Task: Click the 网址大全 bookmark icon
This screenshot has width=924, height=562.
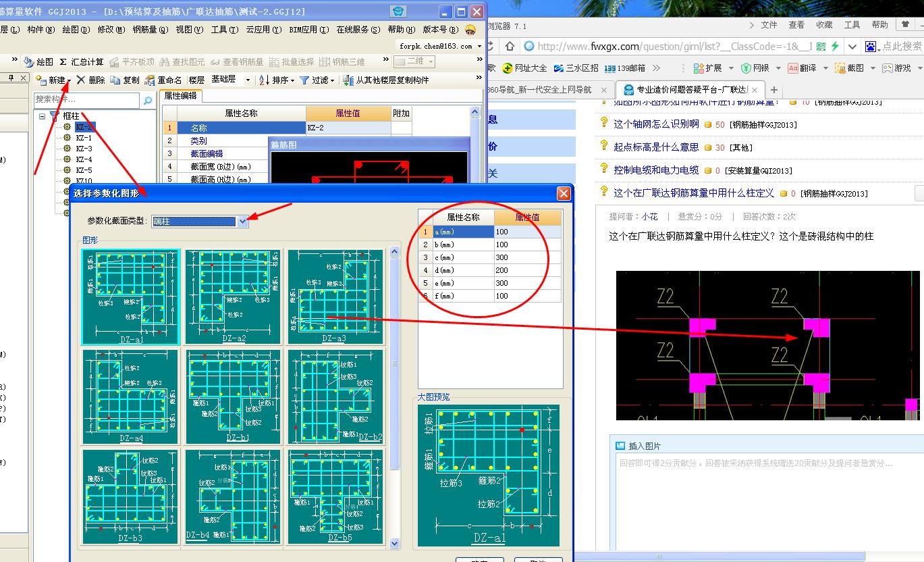Action: pos(508,68)
